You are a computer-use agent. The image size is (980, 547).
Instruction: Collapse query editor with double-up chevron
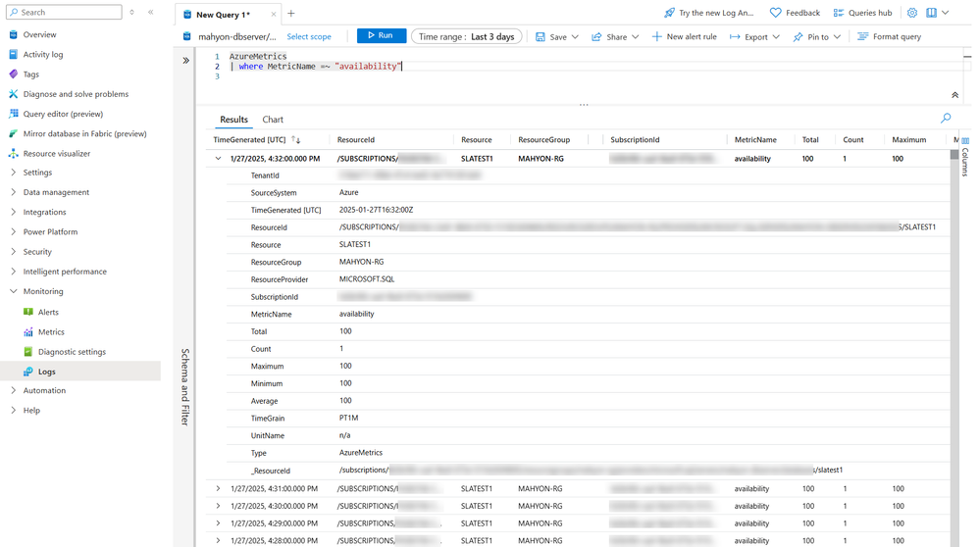[955, 95]
